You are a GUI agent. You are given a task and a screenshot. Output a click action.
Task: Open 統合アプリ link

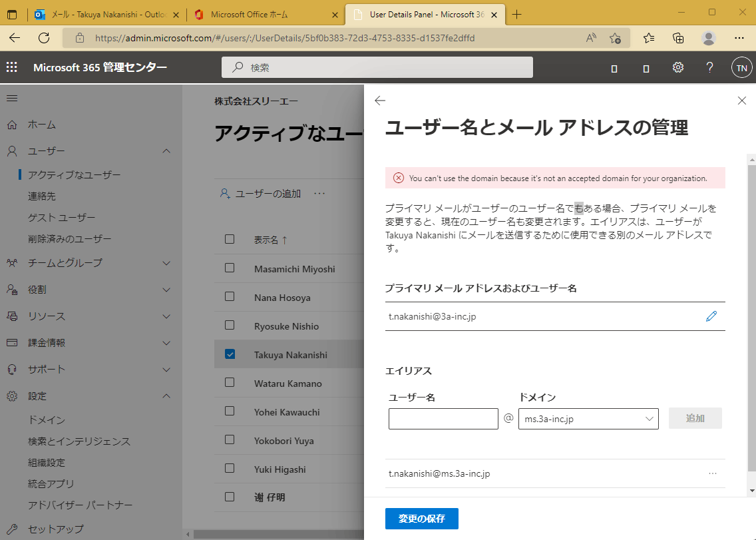click(x=51, y=483)
